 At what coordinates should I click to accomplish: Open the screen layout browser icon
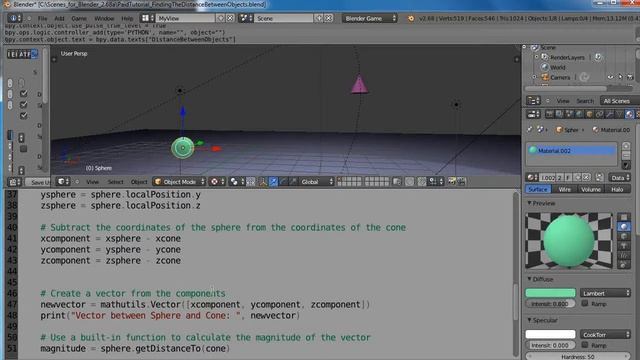coord(147,18)
